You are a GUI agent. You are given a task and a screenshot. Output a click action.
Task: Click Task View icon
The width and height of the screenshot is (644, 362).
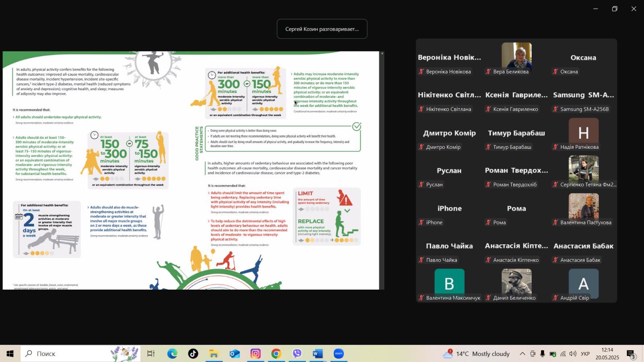tap(151, 354)
